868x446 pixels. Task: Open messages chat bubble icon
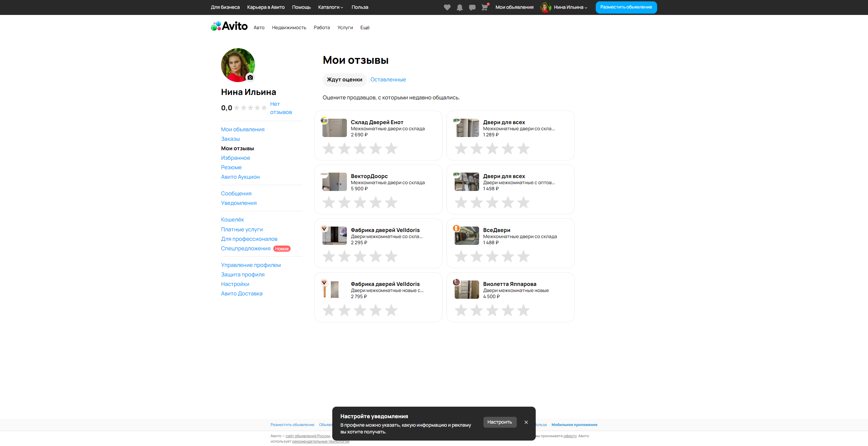[x=472, y=7]
